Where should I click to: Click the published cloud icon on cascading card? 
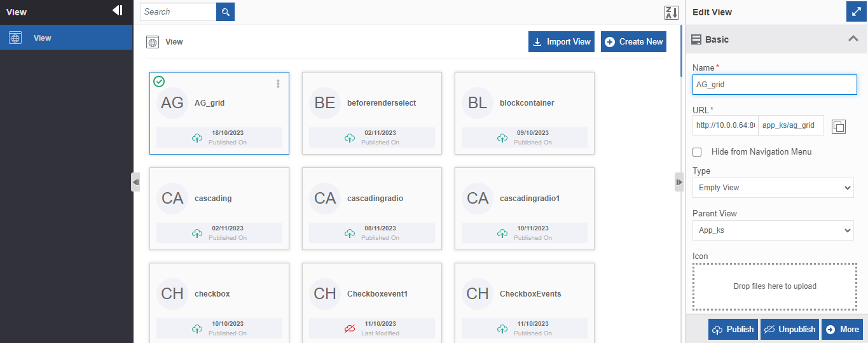(197, 234)
